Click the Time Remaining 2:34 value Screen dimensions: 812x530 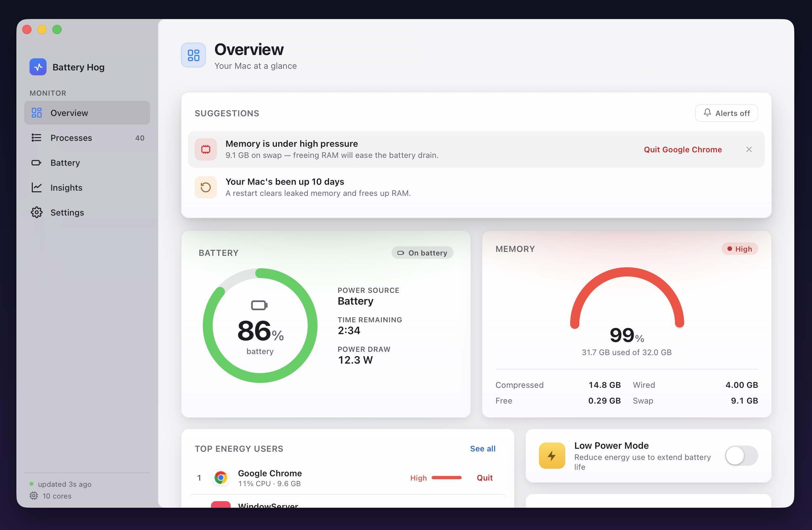coord(349,330)
